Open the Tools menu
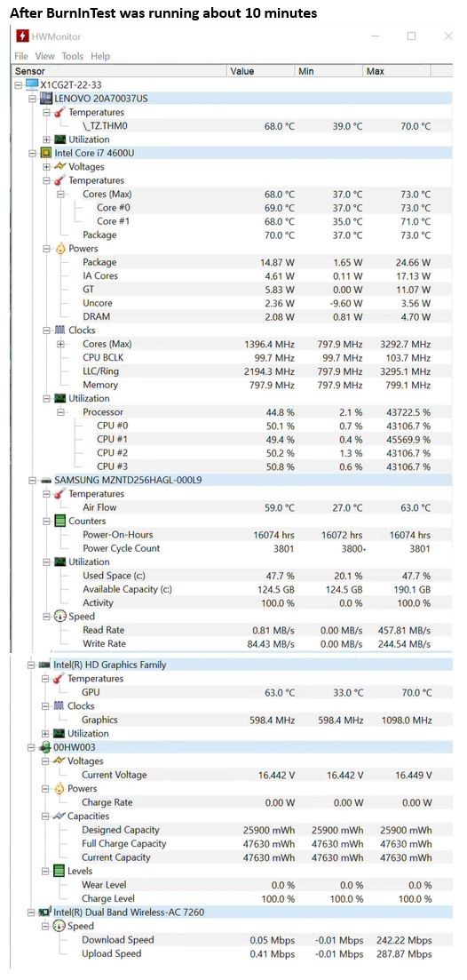467x980 pixels. 73,56
